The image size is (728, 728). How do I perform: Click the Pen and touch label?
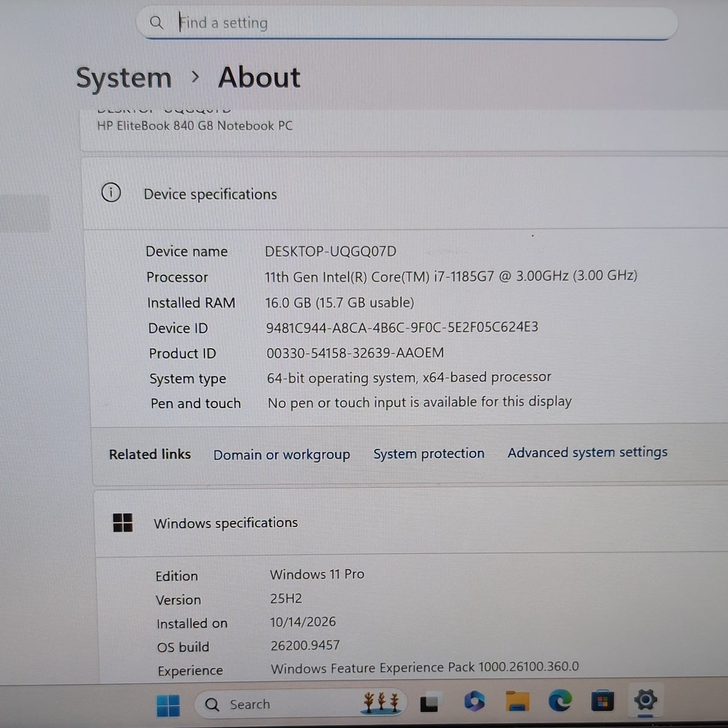pos(195,403)
